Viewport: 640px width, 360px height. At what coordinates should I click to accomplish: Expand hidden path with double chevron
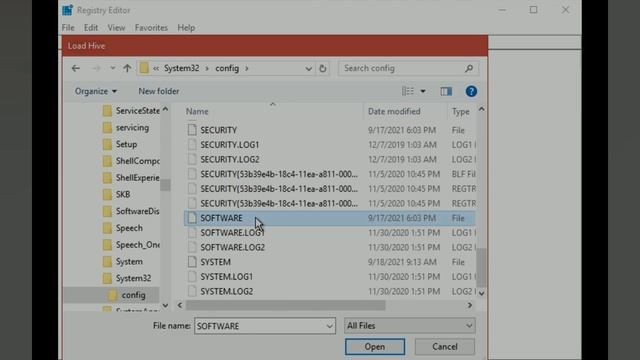(x=156, y=68)
